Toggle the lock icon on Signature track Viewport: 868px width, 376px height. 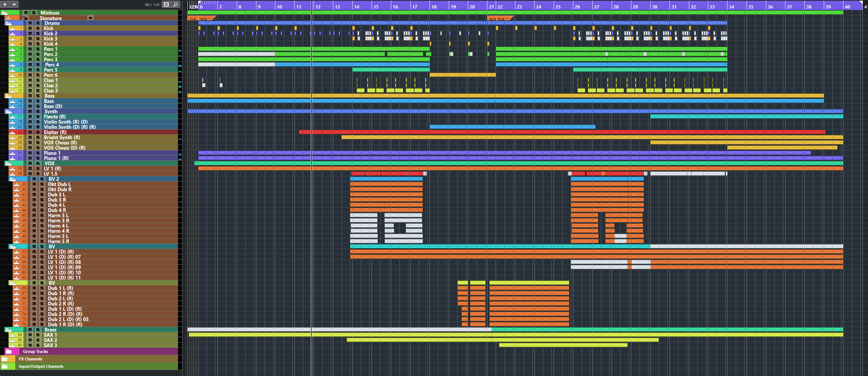click(25, 18)
